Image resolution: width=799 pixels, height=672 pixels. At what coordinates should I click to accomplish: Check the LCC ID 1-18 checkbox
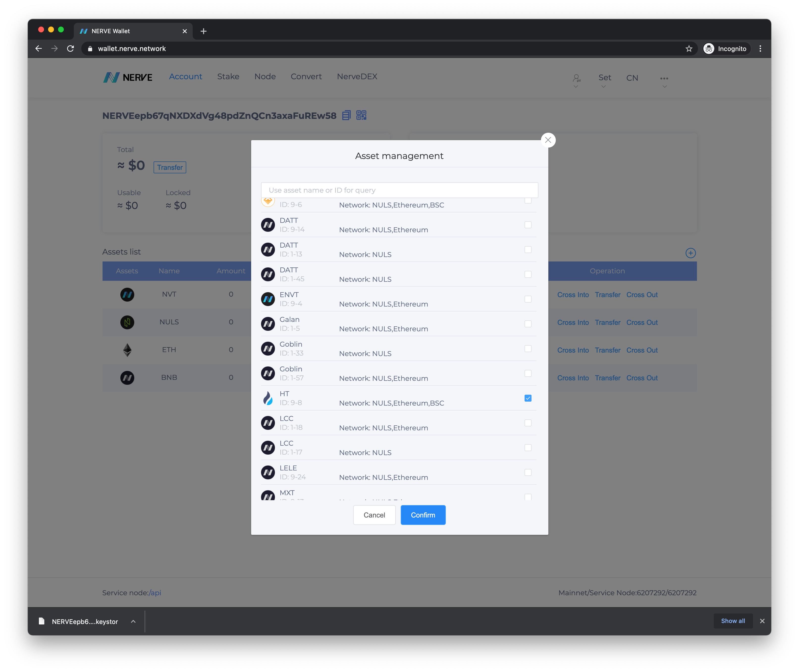pos(528,423)
